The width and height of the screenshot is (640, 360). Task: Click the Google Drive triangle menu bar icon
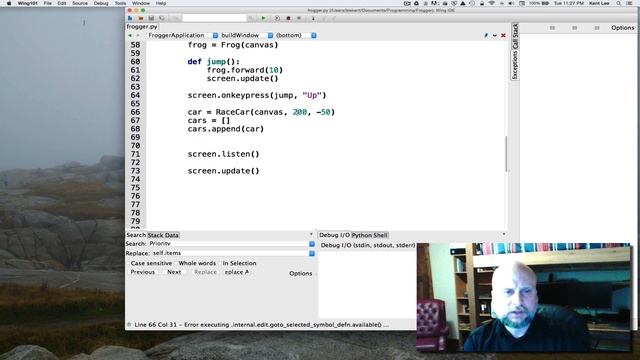coord(462,3)
